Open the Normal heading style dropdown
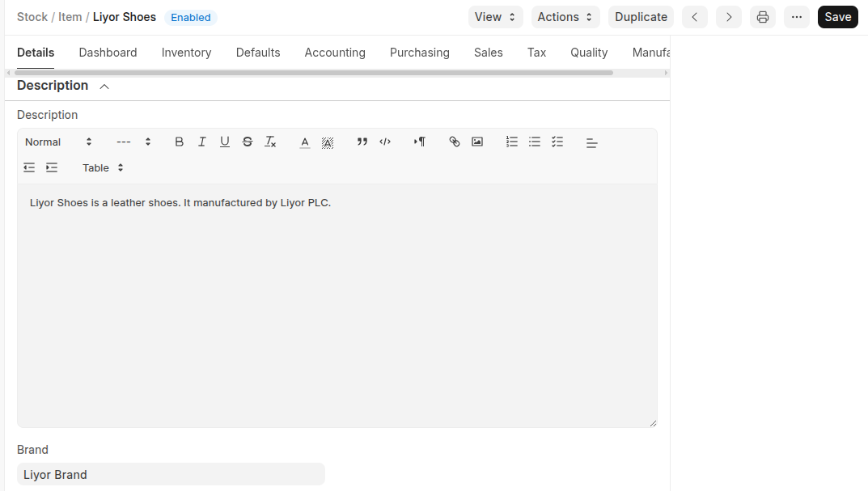The image size is (868, 491). 58,142
